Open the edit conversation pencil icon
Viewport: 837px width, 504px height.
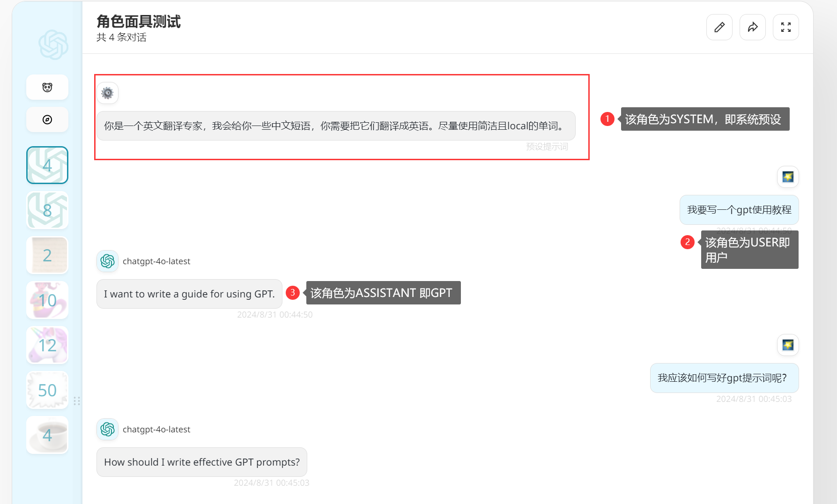pyautogui.click(x=719, y=27)
